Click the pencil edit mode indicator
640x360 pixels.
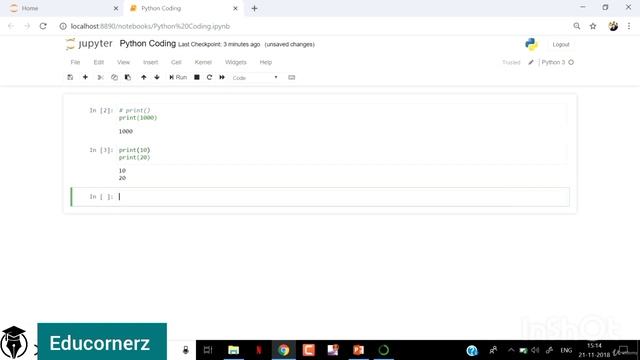click(x=531, y=62)
